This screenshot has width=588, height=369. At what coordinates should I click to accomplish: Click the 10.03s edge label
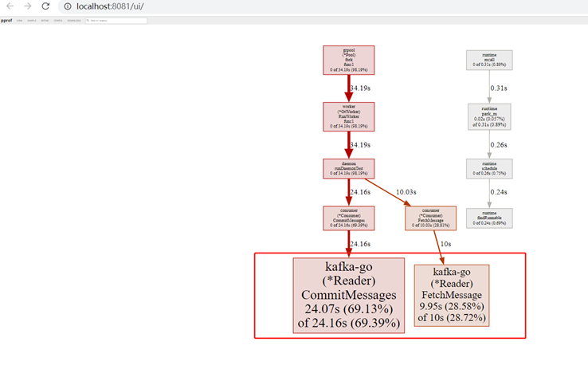(406, 192)
